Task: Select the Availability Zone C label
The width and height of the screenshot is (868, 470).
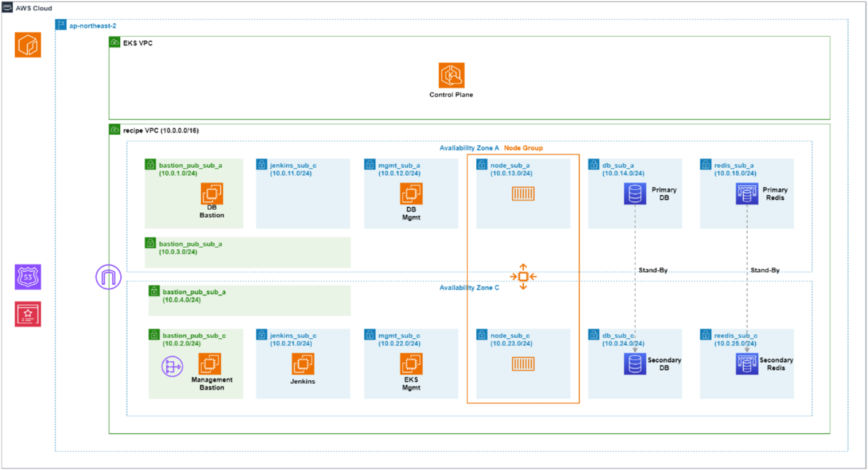Action: click(469, 288)
